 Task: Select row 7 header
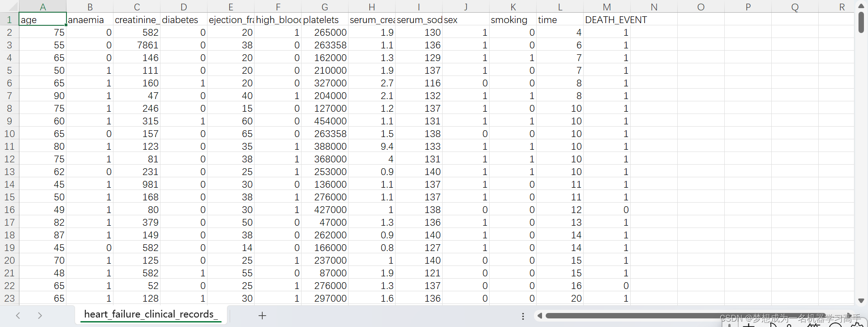(x=9, y=95)
